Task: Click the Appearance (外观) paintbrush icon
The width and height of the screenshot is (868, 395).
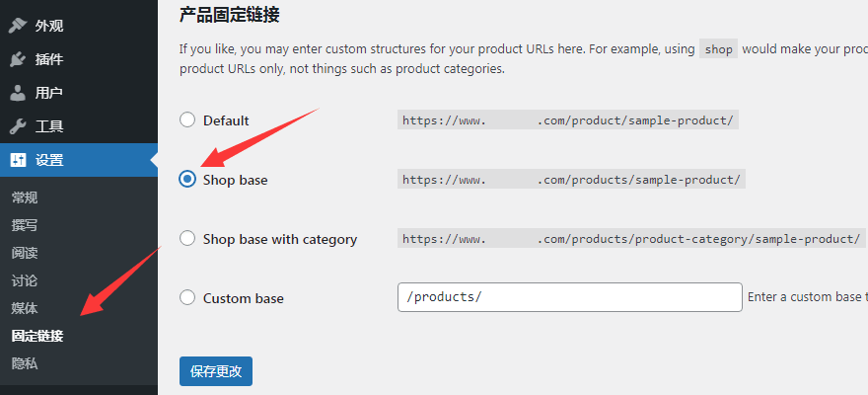Action: (x=18, y=26)
